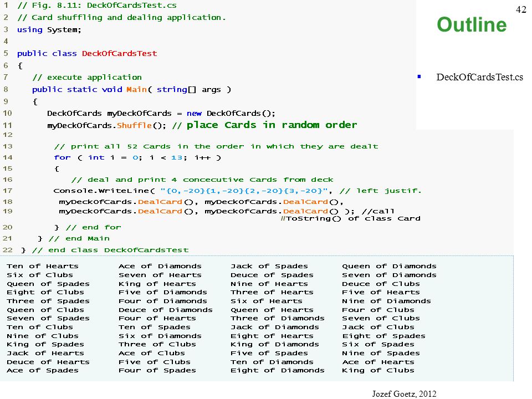Click the 'Jozef Goetz, 2012' footer
This screenshot has height=399, width=532.
pos(404,393)
